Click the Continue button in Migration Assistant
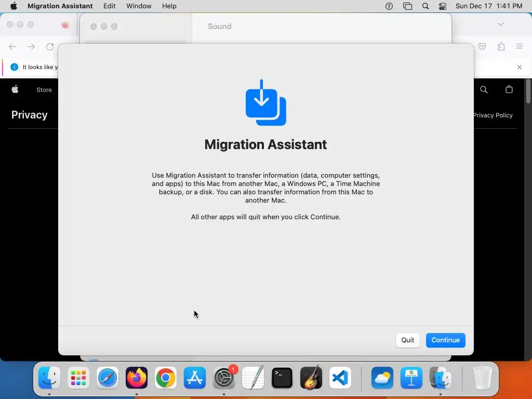532x399 pixels. 445,340
